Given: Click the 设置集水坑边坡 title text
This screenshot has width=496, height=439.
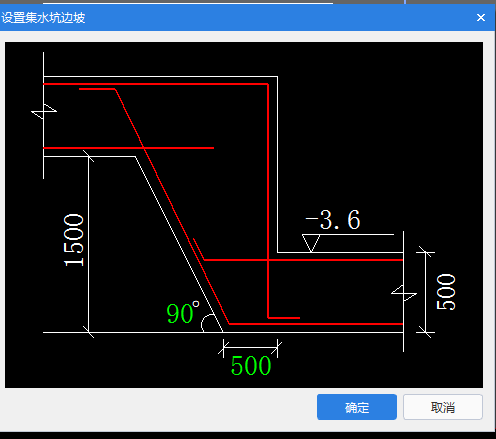Looking at the screenshot, I should point(43,18).
